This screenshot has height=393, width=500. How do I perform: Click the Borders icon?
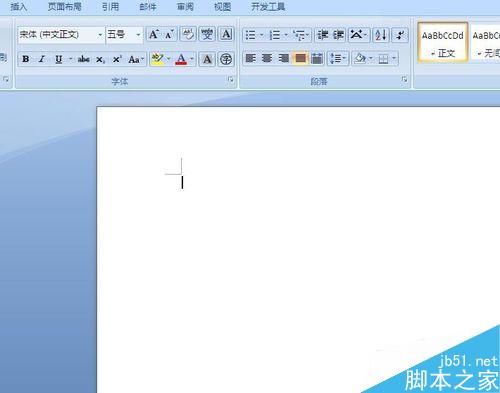(x=383, y=59)
